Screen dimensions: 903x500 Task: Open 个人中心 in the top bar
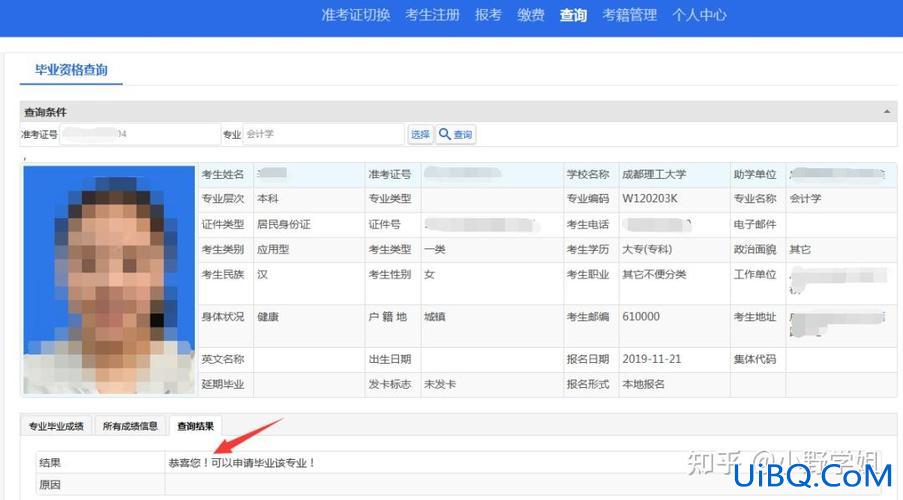click(699, 15)
